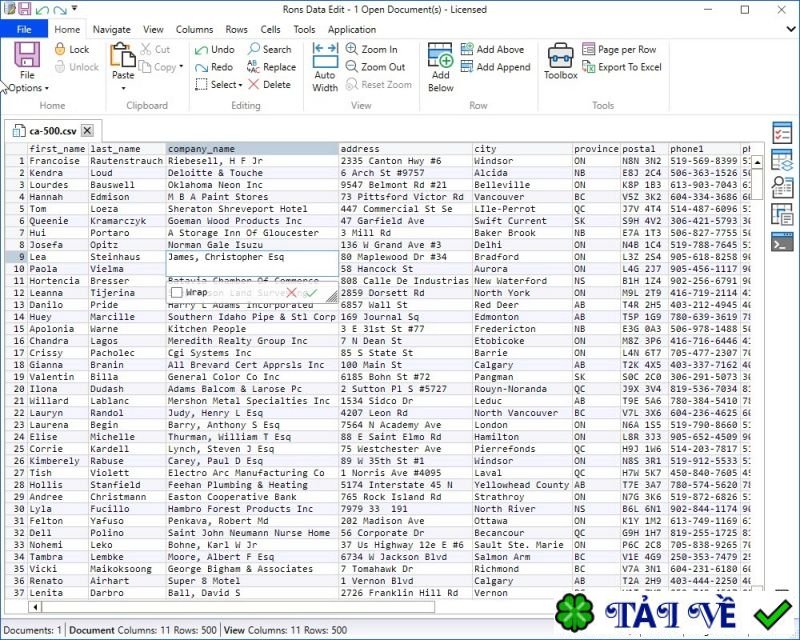Confirm cell edit with the green checkmark
800x640 pixels.
(312, 292)
